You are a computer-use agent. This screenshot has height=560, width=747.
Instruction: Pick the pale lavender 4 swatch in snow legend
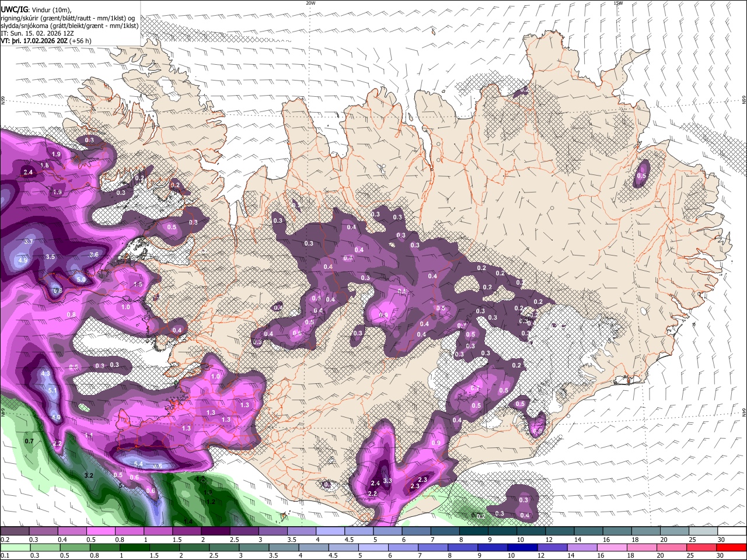(x=330, y=531)
